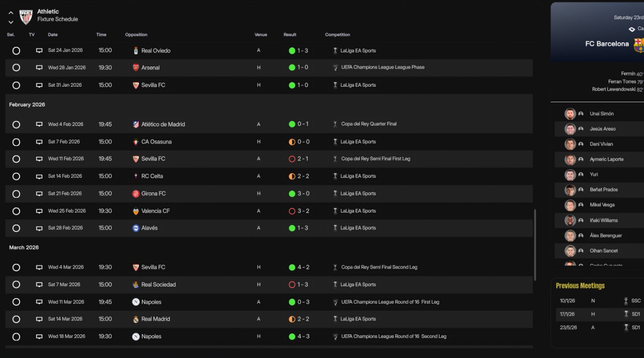Click the up chevron beside Athletic
This screenshot has height=358, width=644.
(11, 13)
